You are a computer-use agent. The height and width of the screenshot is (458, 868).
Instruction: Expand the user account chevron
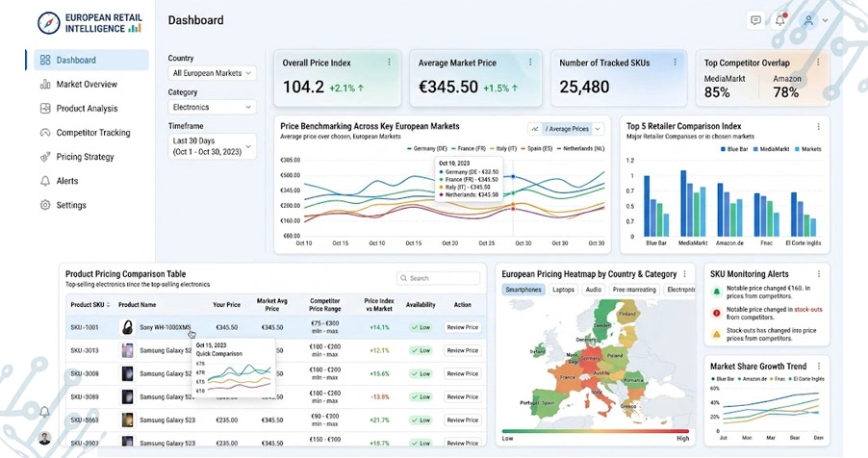826,20
